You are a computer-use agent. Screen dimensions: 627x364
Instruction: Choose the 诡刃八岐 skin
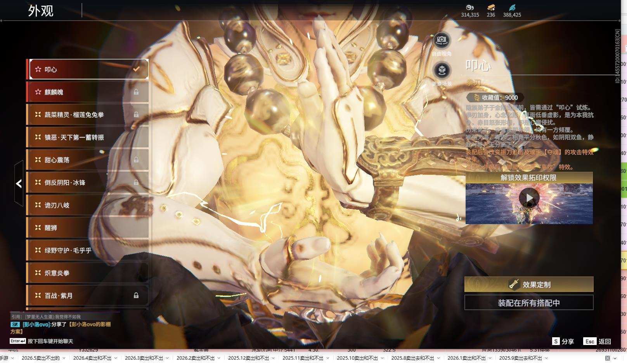(x=88, y=205)
